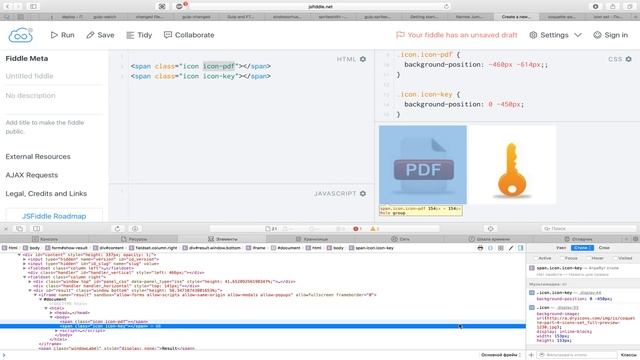Click the Untitled fiddle title field
Viewport: 640px width, 360px height.
tap(54, 76)
